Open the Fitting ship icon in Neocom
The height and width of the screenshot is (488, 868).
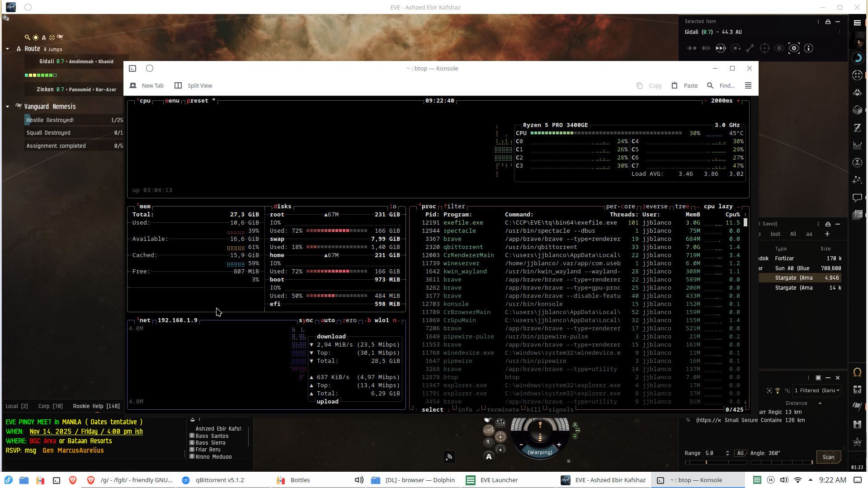click(x=857, y=93)
